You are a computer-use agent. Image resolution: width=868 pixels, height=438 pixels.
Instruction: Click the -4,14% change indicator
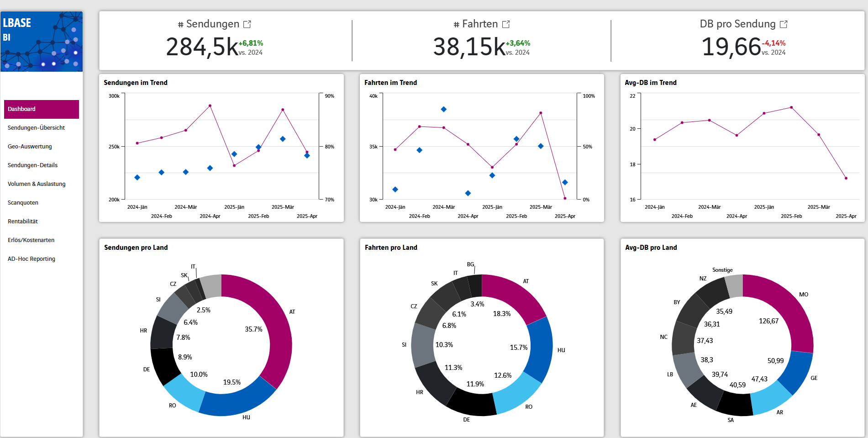coord(773,43)
